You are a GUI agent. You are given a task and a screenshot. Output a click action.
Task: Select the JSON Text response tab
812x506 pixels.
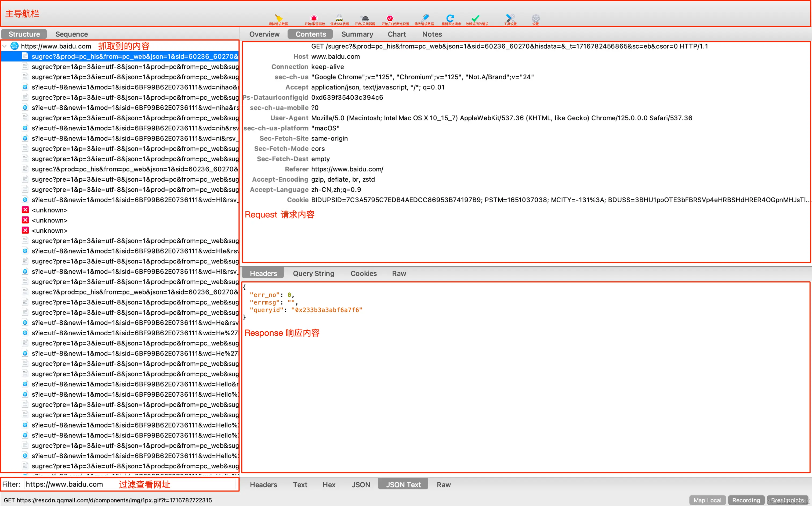pyautogui.click(x=403, y=485)
